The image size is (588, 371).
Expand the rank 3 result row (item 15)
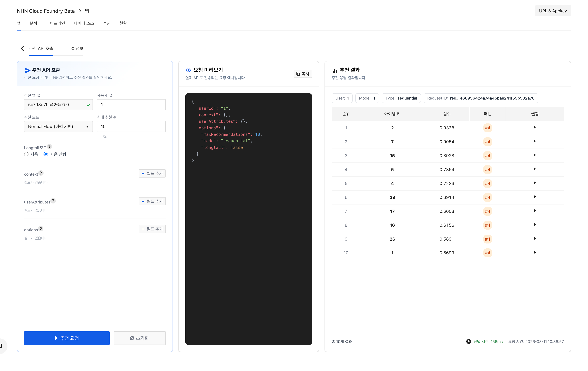point(535,155)
